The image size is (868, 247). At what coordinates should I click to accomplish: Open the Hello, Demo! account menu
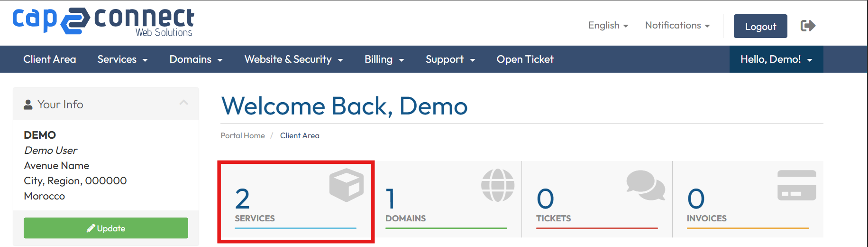pyautogui.click(x=776, y=59)
